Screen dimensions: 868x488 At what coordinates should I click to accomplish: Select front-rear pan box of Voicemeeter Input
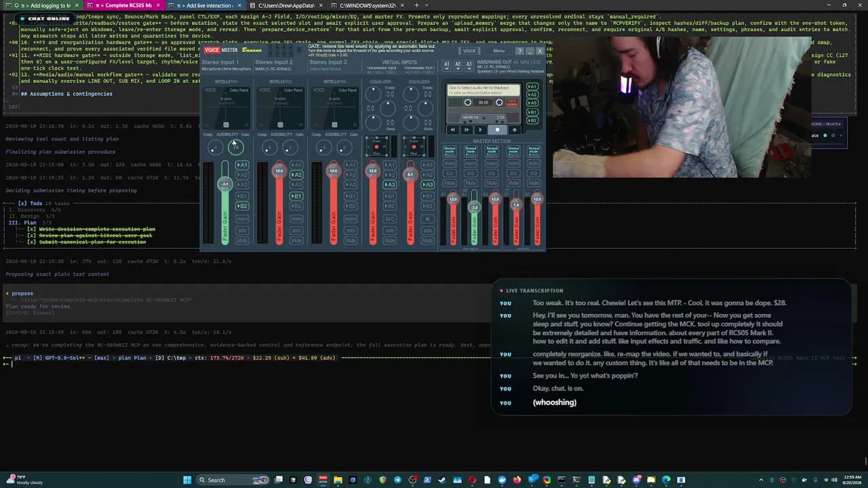click(377, 146)
